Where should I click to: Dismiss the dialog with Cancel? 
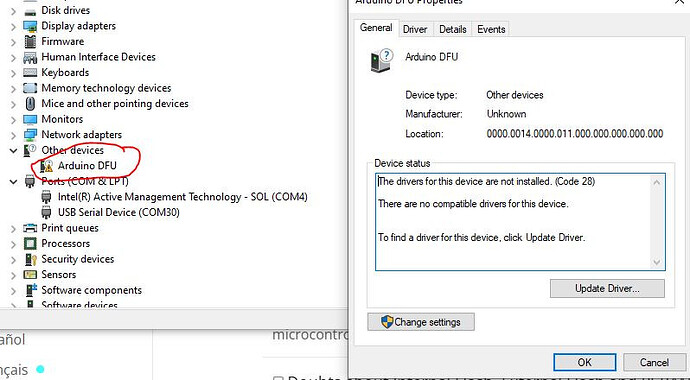pyautogui.click(x=654, y=362)
